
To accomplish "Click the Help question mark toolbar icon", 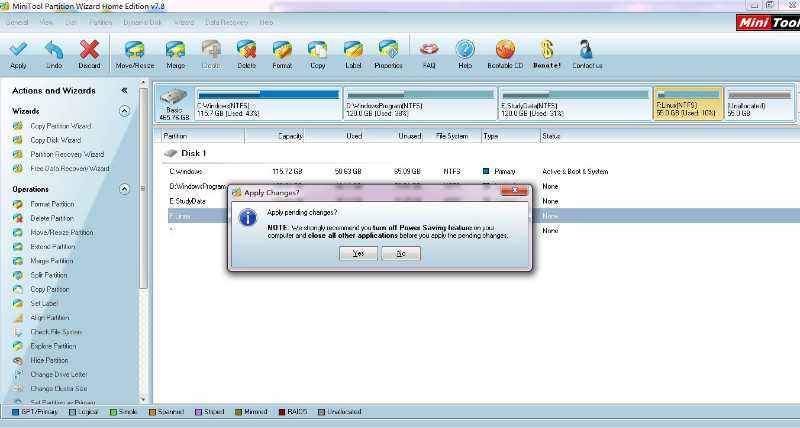I will coord(465,49).
